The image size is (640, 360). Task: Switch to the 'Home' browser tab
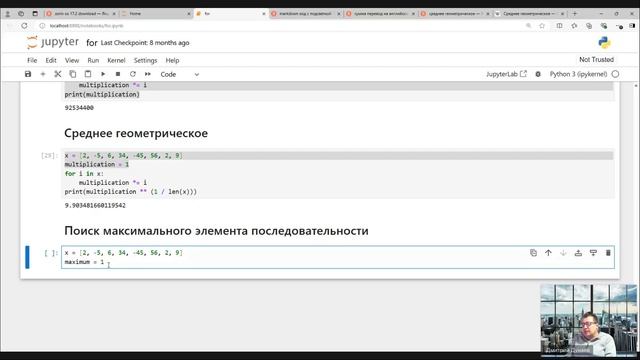click(156, 13)
